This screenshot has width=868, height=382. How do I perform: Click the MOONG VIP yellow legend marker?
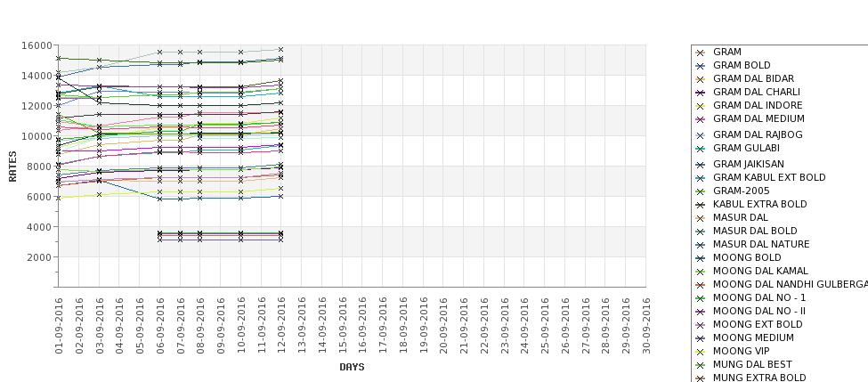[x=701, y=352]
